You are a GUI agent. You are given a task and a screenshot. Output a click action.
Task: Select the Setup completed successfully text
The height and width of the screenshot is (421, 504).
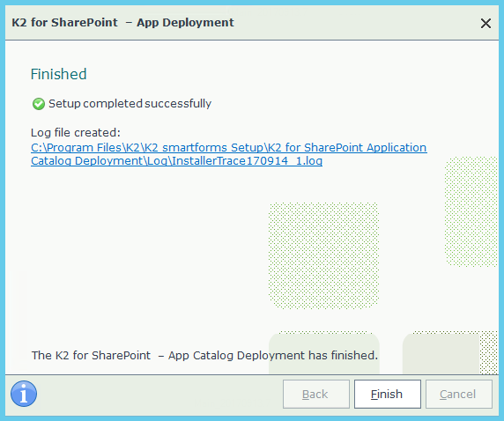(x=130, y=104)
